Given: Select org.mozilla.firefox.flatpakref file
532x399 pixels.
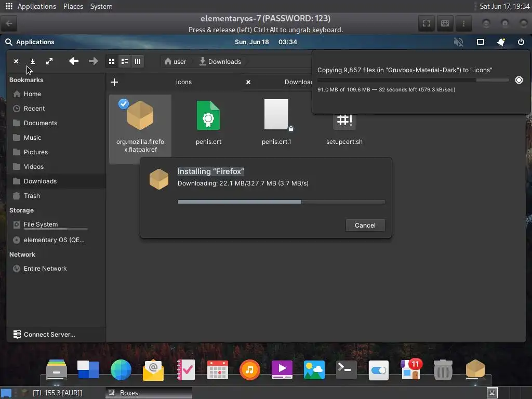Looking at the screenshot, I should pos(140,129).
